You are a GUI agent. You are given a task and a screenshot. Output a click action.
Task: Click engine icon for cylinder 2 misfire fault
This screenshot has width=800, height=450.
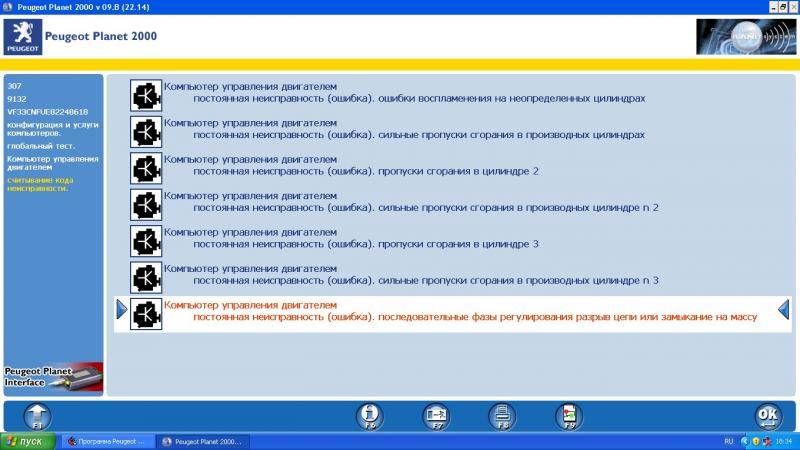[146, 167]
